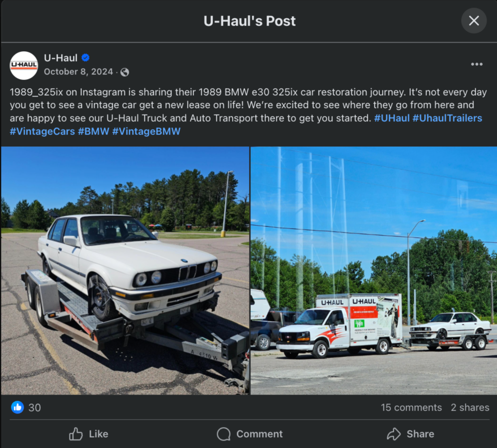
Task: Click the U-Haul profile logo avatar
Action: tap(24, 65)
